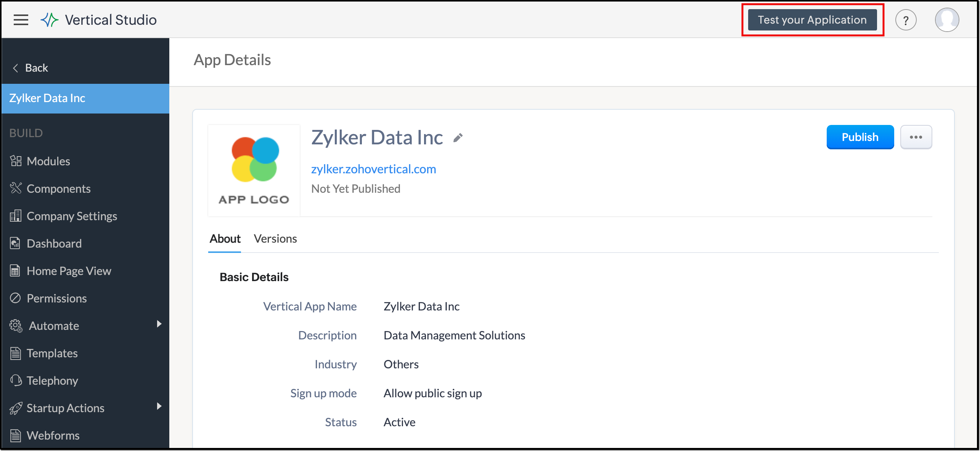Expand the Startup Actions submenu arrow
The width and height of the screenshot is (980, 451).
click(159, 406)
